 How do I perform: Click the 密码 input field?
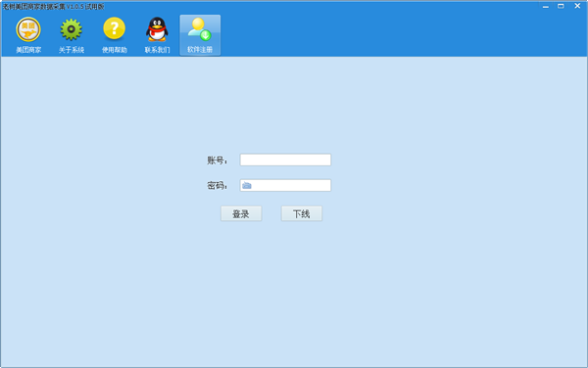coord(285,185)
